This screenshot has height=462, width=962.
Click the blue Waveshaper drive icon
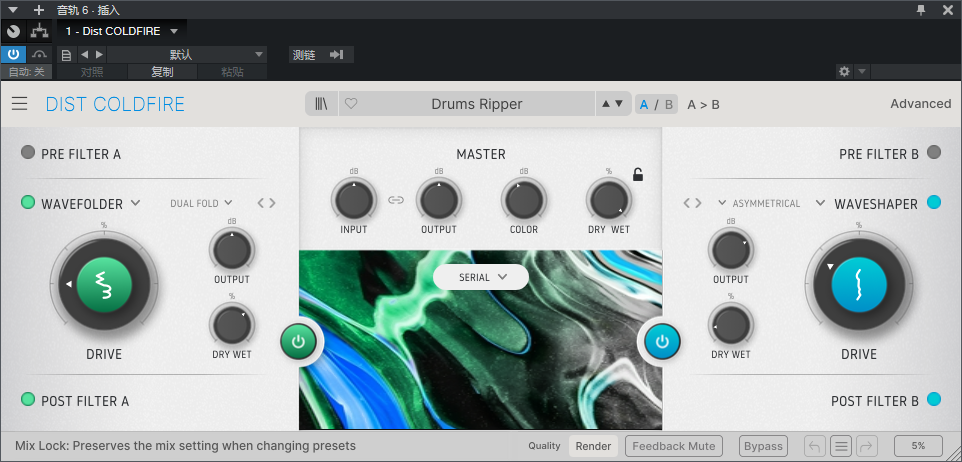click(x=859, y=285)
